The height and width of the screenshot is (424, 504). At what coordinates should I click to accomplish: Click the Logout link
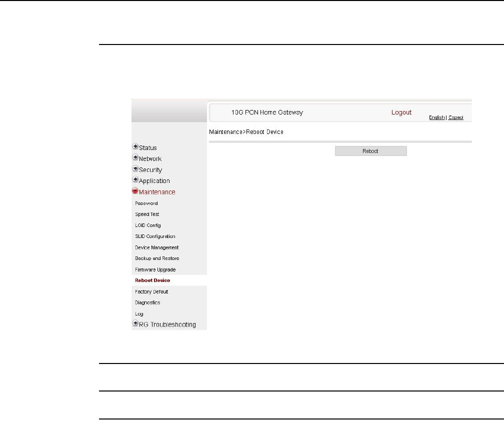pos(401,112)
